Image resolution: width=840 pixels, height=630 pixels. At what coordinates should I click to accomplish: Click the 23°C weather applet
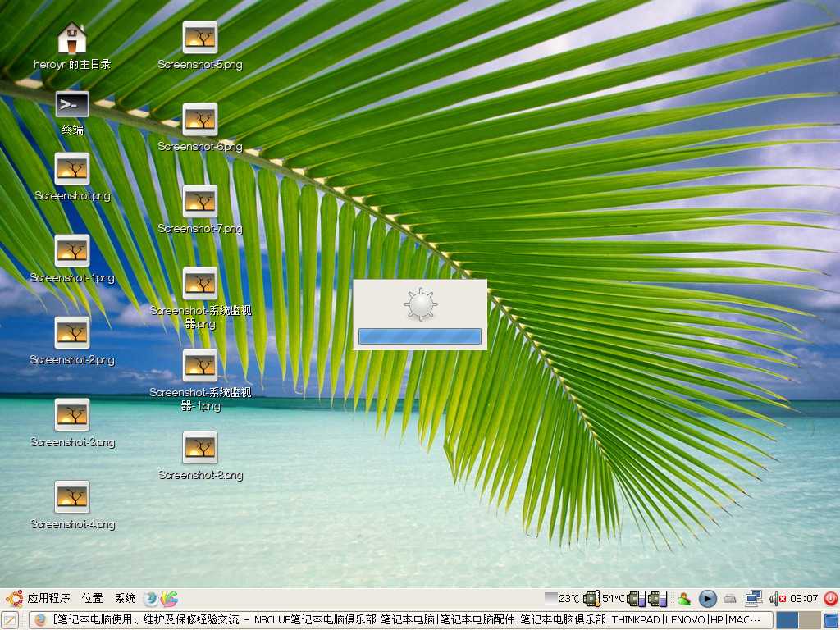(562, 599)
